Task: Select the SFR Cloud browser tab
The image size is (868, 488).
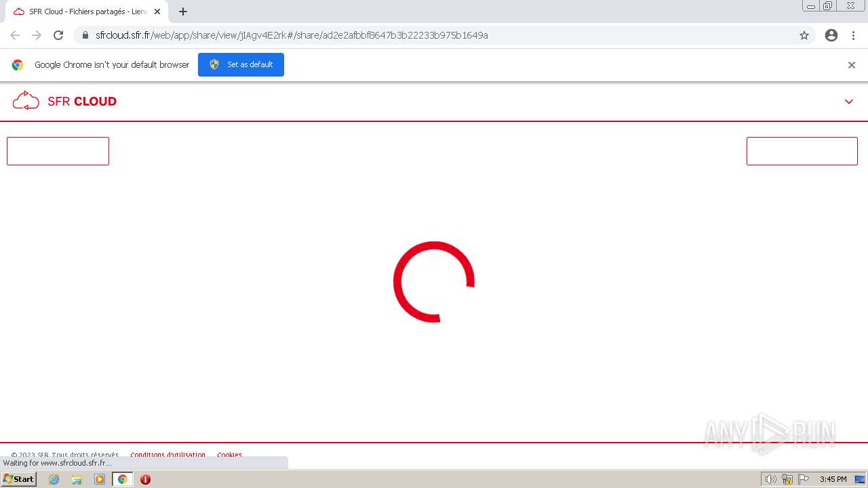Action: (87, 12)
